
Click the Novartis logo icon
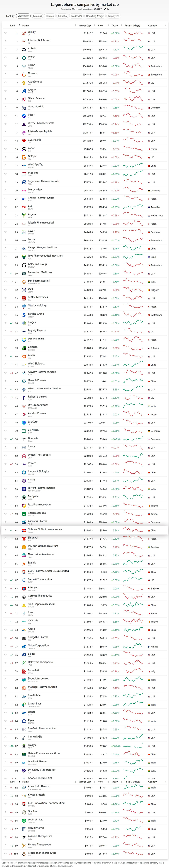pyautogui.click(x=24, y=74)
